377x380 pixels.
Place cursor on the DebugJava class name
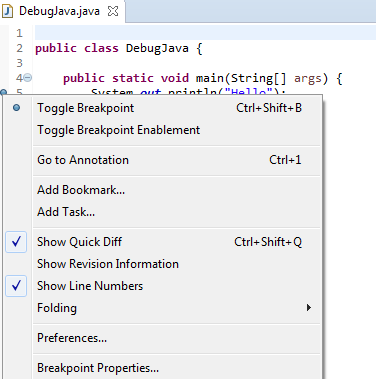tap(157, 48)
